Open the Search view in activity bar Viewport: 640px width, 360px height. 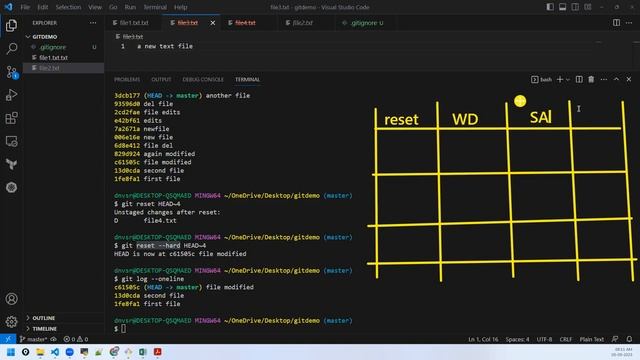[x=11, y=49]
